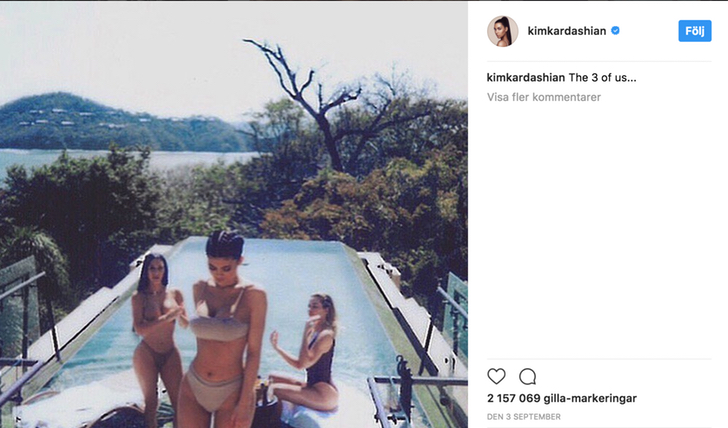Image resolution: width=728 pixels, height=428 pixels.
Task: Expand comments via Visa fler kommentarer
Action: [x=544, y=97]
